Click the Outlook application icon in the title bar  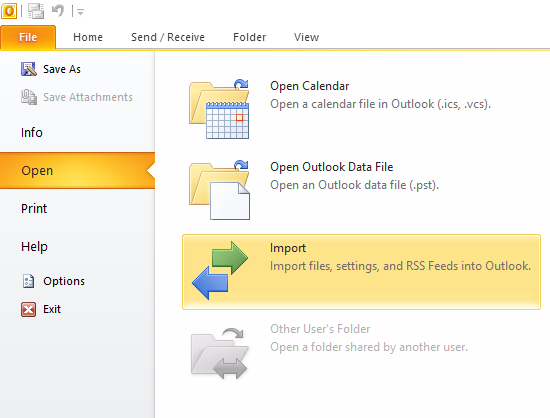click(9, 11)
